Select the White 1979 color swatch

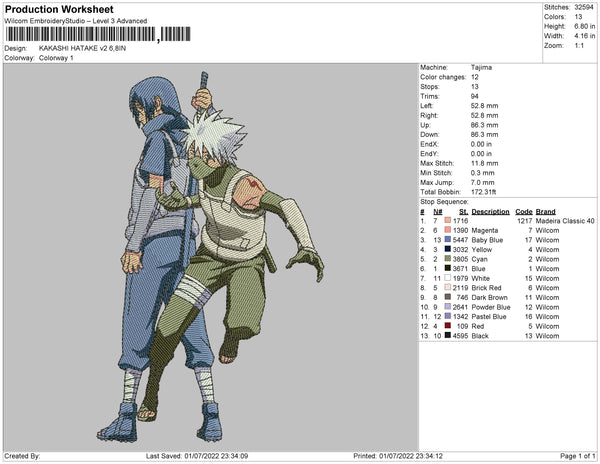pos(448,278)
